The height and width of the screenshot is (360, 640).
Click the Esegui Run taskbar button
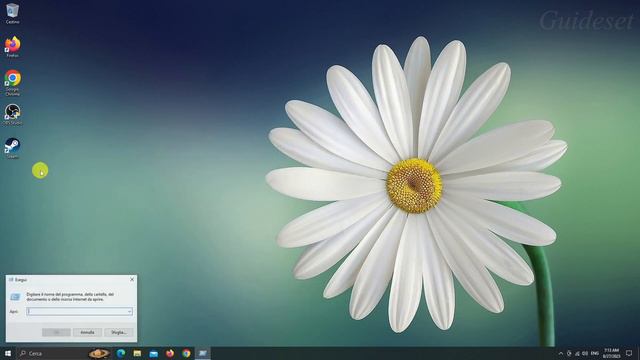click(x=202, y=353)
